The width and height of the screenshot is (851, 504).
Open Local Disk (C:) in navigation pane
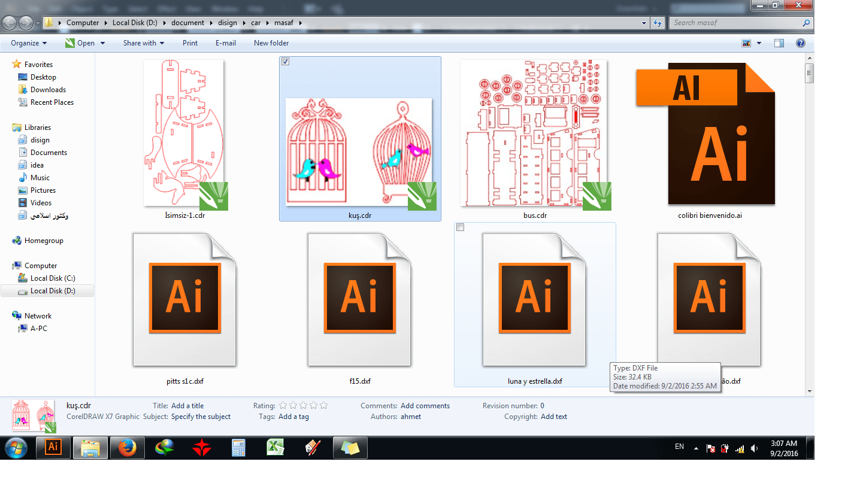point(53,278)
